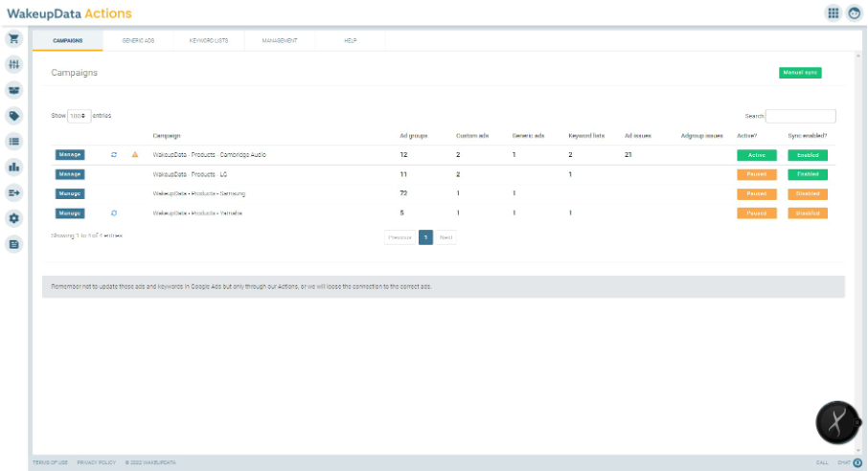Toggle Paused status for Samsung campaign

[757, 193]
